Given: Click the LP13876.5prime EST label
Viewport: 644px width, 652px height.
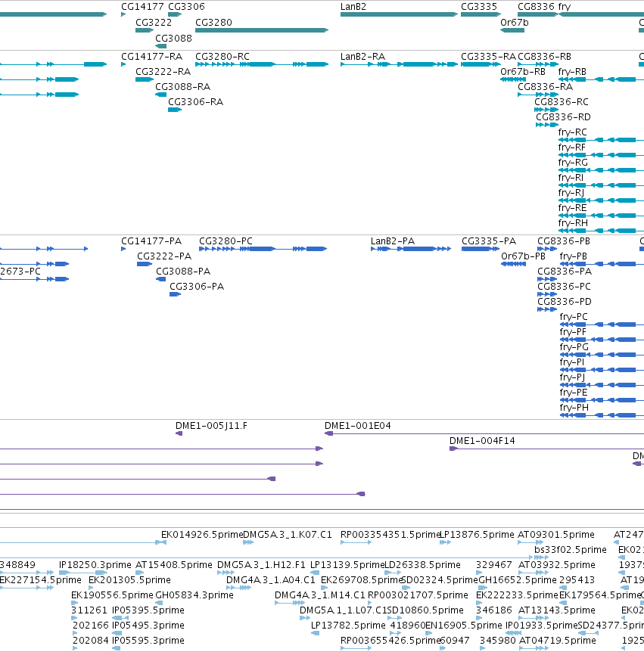Looking at the screenshot, I should click(477, 535).
